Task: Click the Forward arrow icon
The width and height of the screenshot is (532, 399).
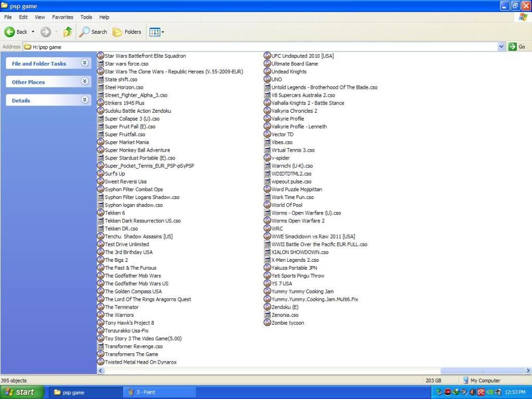Action: [x=46, y=32]
